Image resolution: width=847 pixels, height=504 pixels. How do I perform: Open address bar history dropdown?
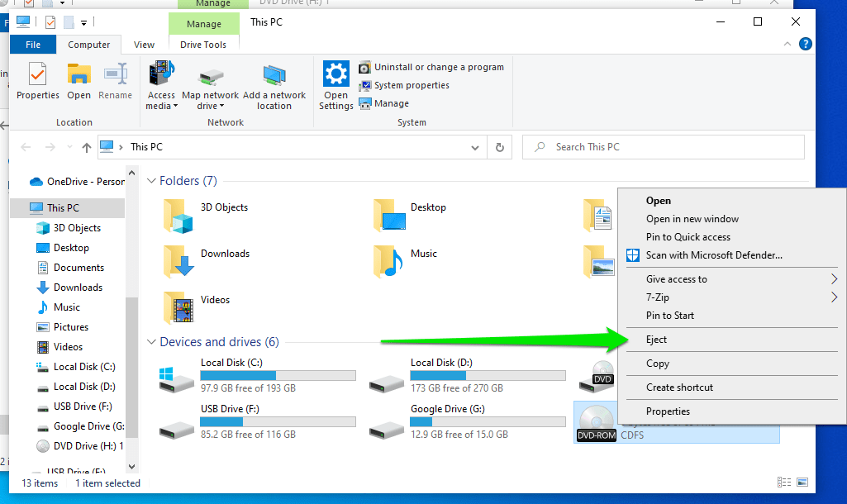coord(474,147)
